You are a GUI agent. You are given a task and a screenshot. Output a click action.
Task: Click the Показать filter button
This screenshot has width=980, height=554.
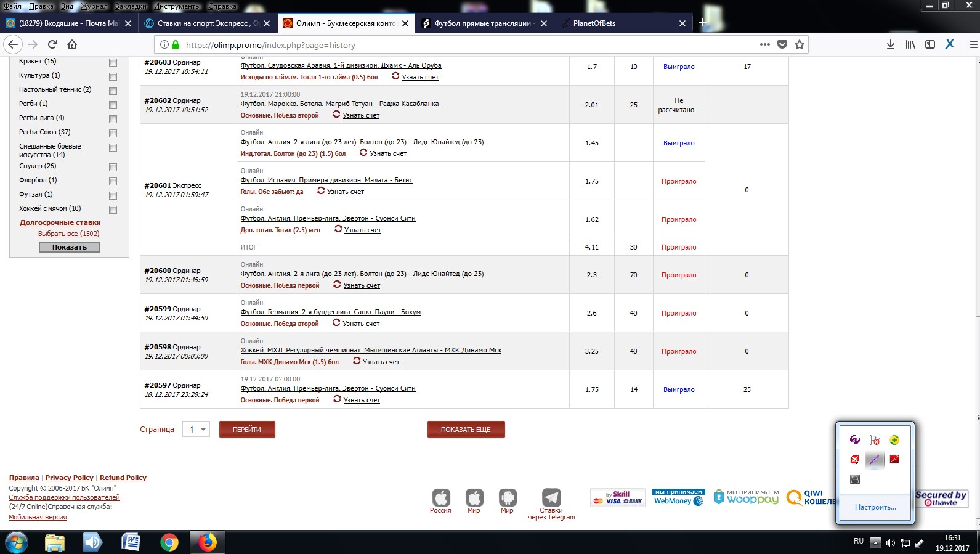pyautogui.click(x=70, y=247)
